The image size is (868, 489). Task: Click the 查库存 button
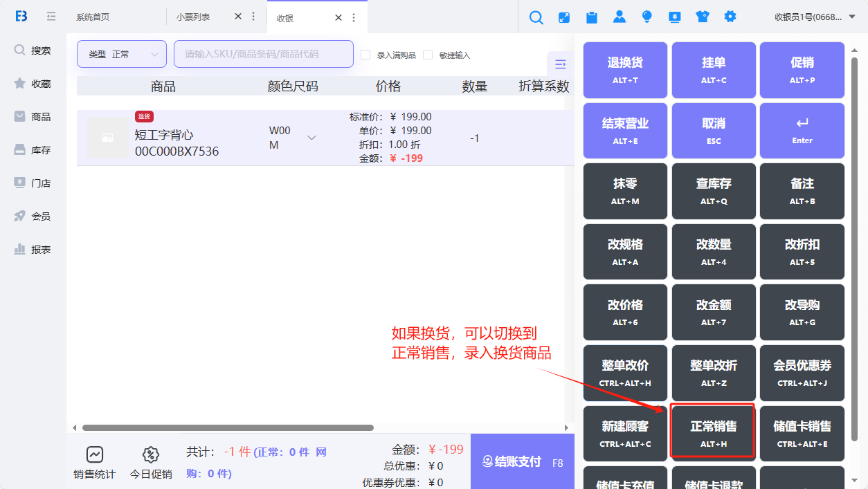click(714, 191)
